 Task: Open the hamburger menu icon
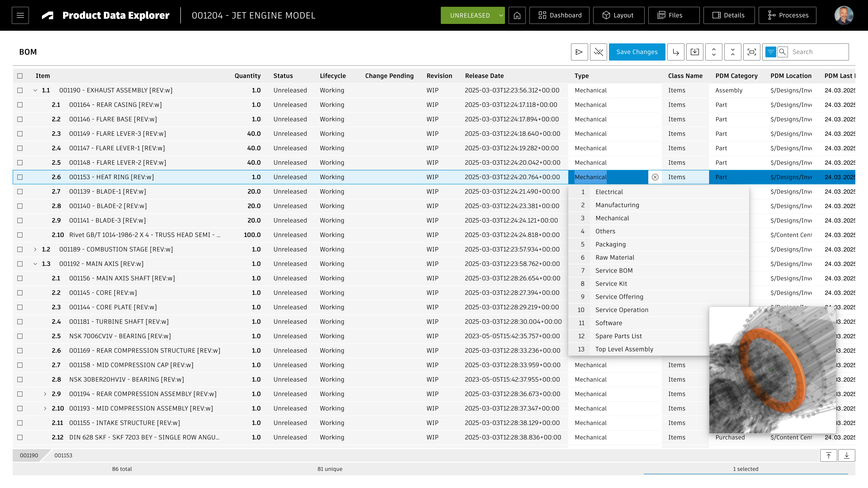coord(20,16)
